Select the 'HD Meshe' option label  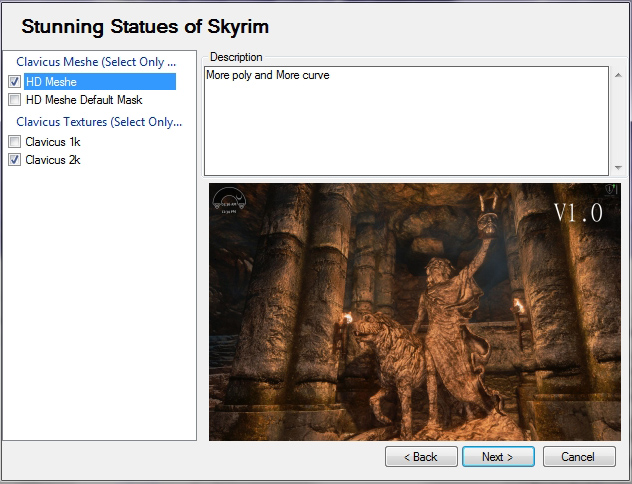51,82
